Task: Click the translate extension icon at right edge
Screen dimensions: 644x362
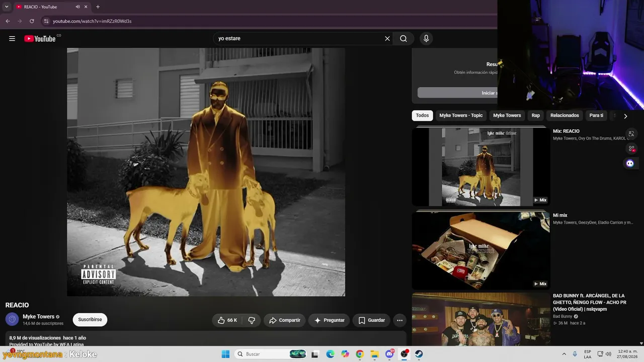Action: [631, 134]
